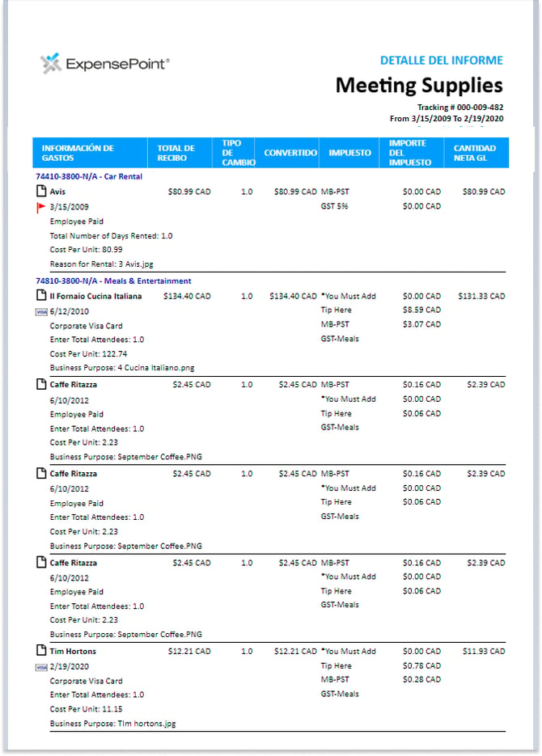This screenshot has height=756, width=542.
Task: Click the Visa card icon next to 6/12/2010
Action: (x=41, y=312)
